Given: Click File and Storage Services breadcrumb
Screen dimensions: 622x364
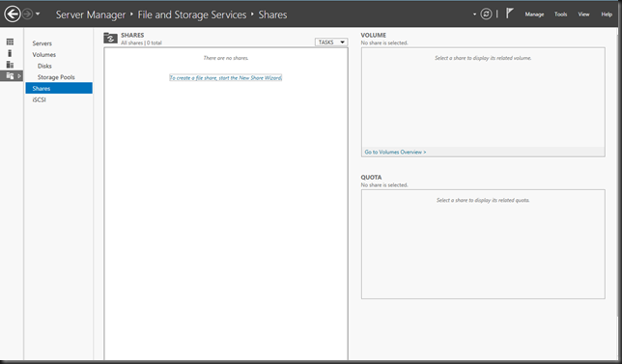Looking at the screenshot, I should coord(192,14).
